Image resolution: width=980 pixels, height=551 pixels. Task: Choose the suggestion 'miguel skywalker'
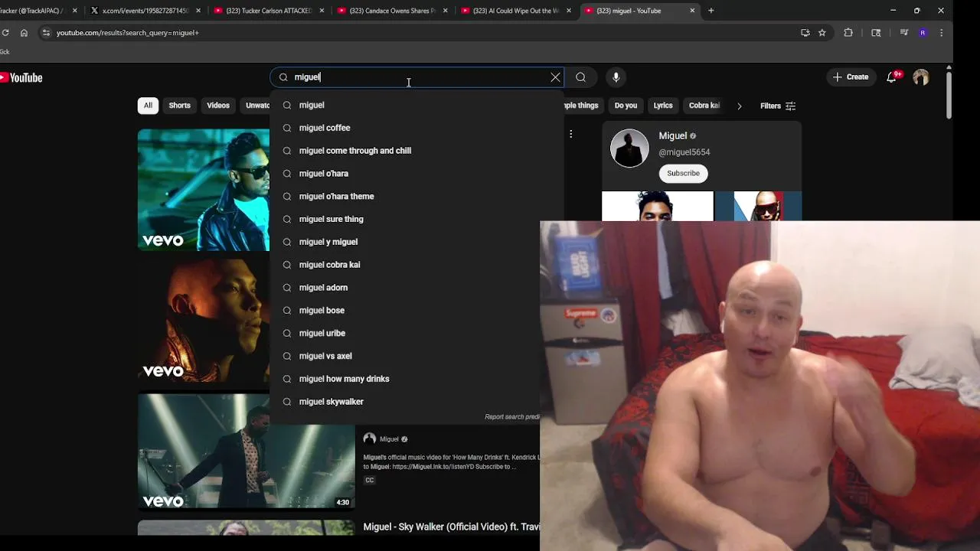416,402
